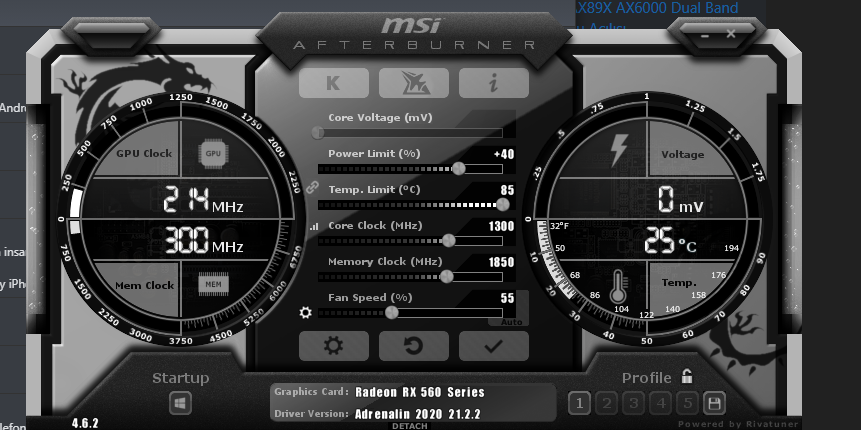Image resolution: width=861 pixels, height=430 pixels.
Task: Click the Voltage label in right gauge
Action: coord(683,155)
